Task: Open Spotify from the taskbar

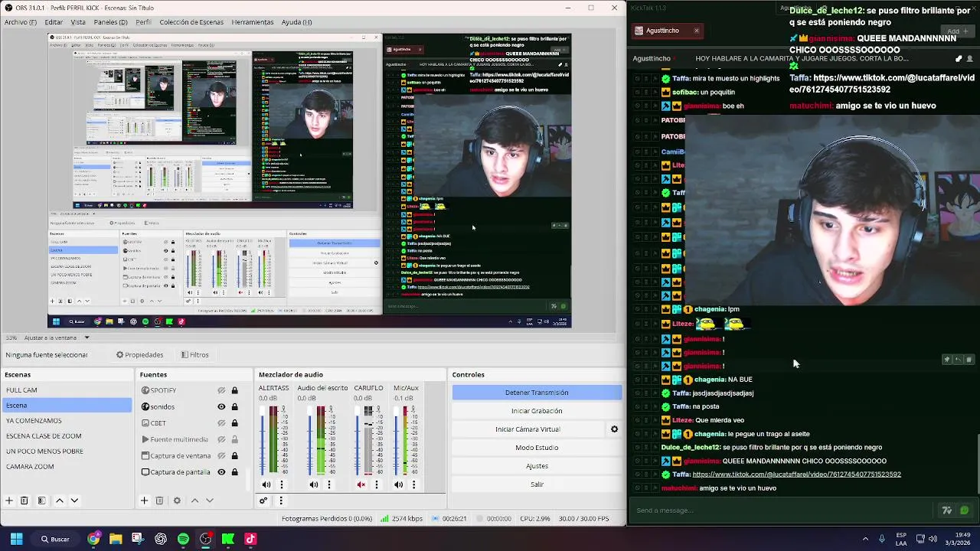Action: [183, 539]
